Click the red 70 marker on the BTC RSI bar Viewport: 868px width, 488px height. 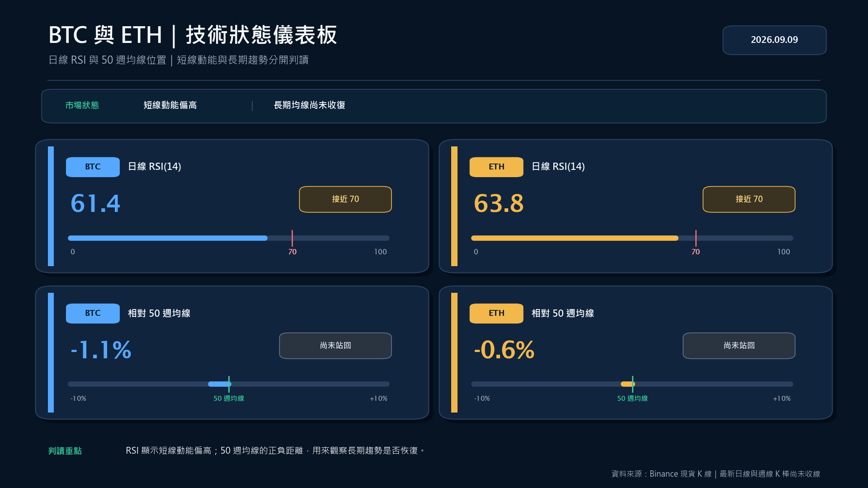click(292, 238)
